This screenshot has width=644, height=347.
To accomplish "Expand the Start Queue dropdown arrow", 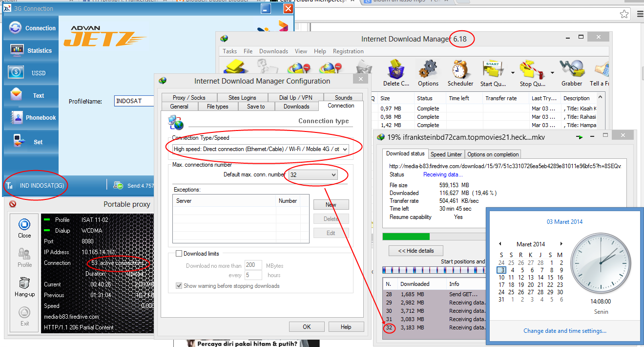I will point(512,73).
